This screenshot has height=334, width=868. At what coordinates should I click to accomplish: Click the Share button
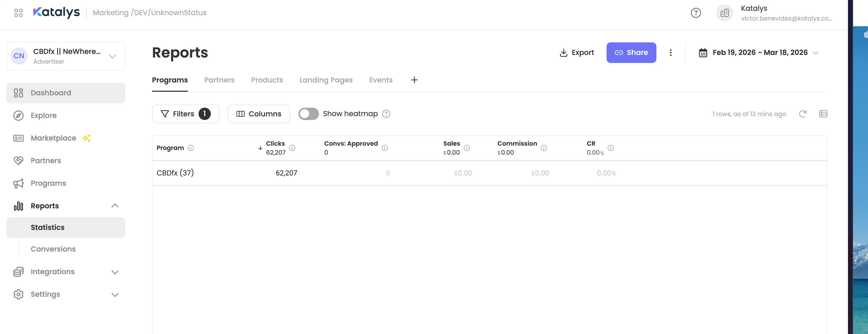[x=631, y=53]
